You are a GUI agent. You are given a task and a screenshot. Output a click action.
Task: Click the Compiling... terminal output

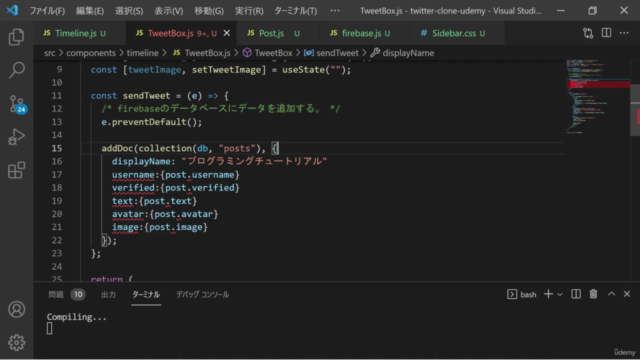76,317
